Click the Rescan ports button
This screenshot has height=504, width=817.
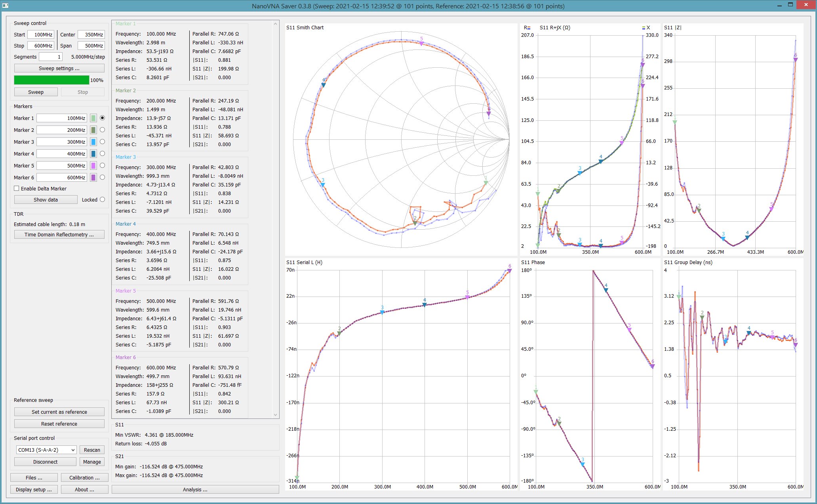[92, 450]
